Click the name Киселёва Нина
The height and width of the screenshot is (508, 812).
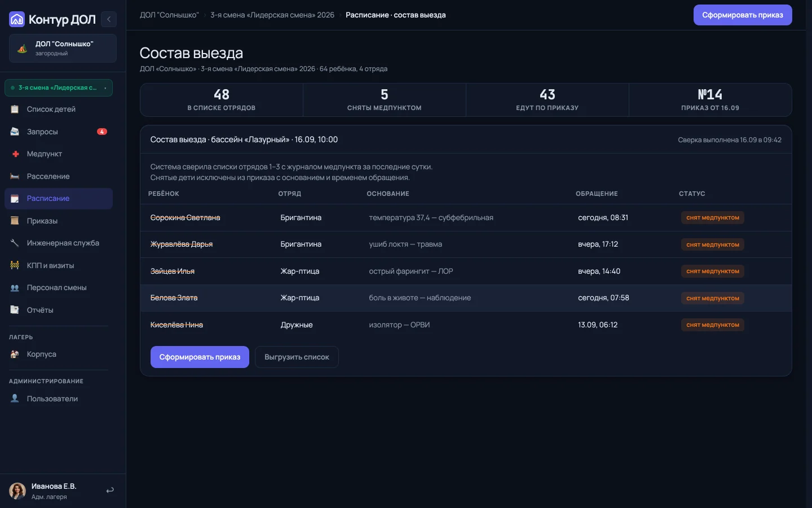(x=176, y=325)
